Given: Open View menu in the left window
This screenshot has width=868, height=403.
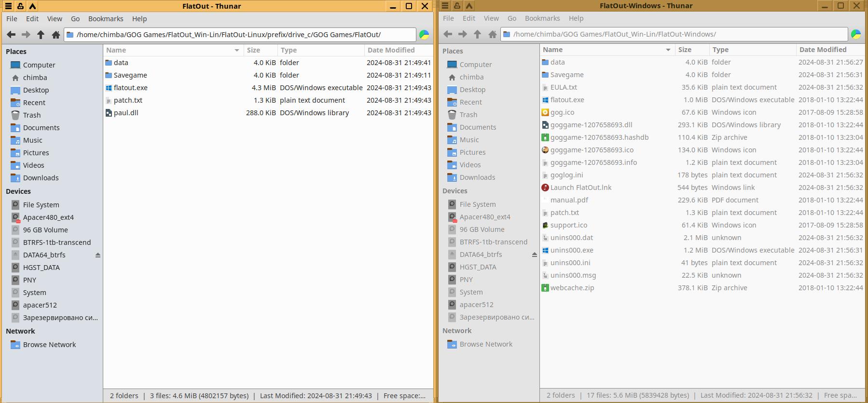Looking at the screenshot, I should [55, 19].
